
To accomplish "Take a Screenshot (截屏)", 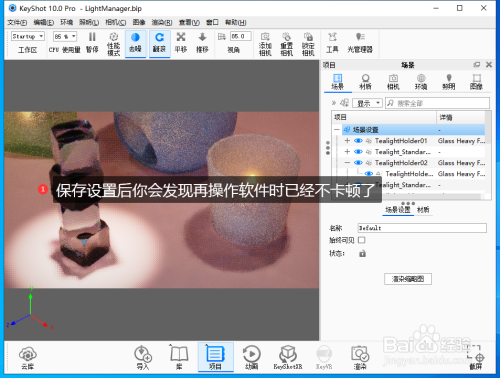I will coord(476,358).
